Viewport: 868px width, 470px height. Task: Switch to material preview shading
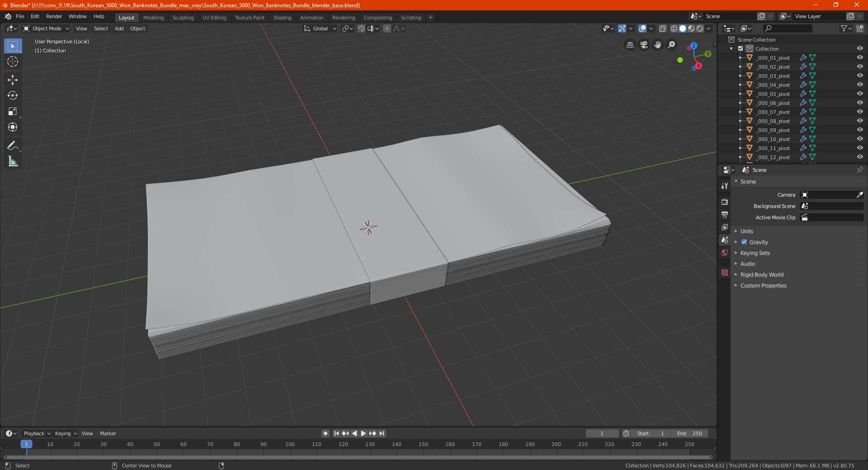(691, 28)
